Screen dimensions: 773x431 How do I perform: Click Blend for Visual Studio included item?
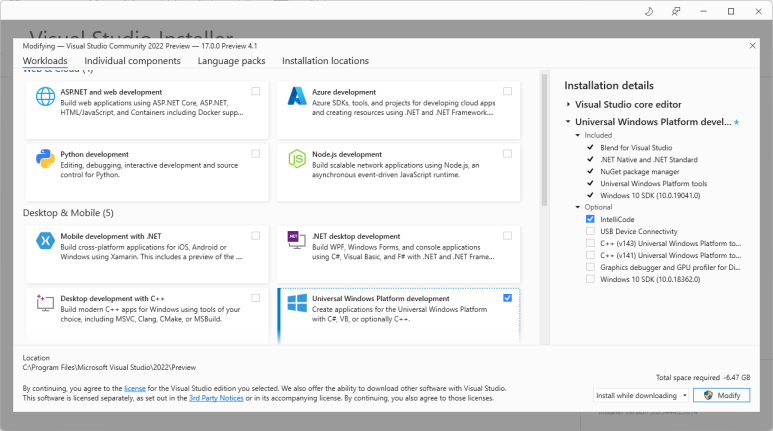coord(636,147)
